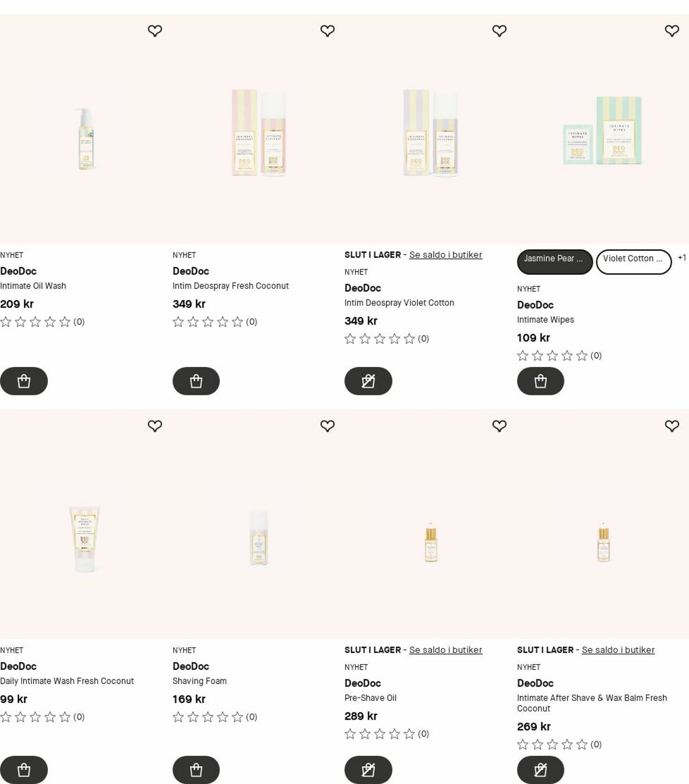
Task: Open Daily Intimate Wash Fresh Coconut title
Action: click(x=67, y=681)
